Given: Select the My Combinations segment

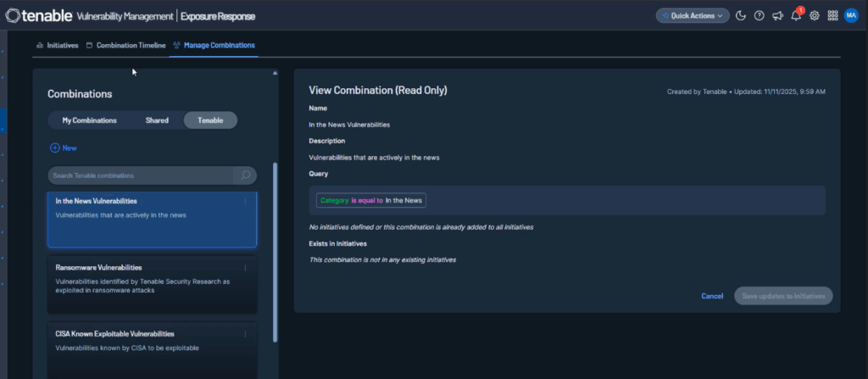Looking at the screenshot, I should [89, 120].
